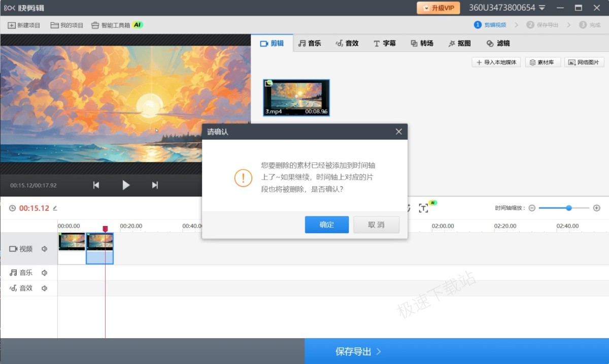This screenshot has height=364, width=609.
Task: Click the orange warning icon in the dialog
Action: 243,178
